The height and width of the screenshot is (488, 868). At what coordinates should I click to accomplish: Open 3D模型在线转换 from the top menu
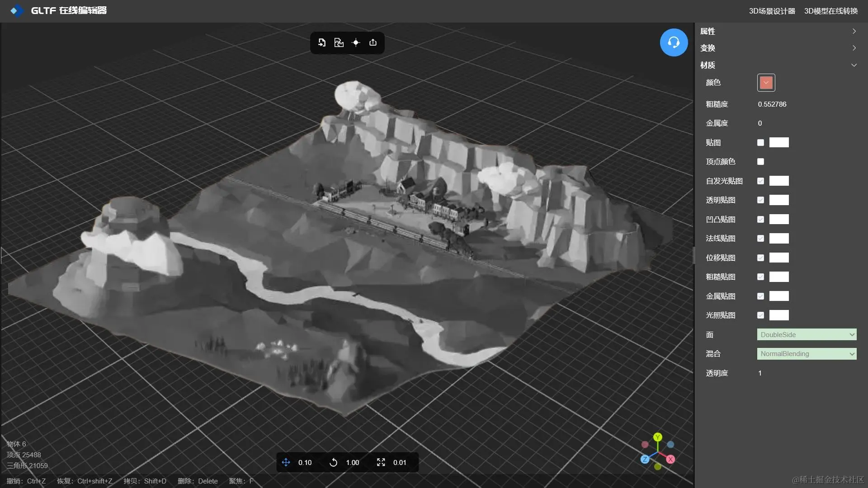point(830,11)
